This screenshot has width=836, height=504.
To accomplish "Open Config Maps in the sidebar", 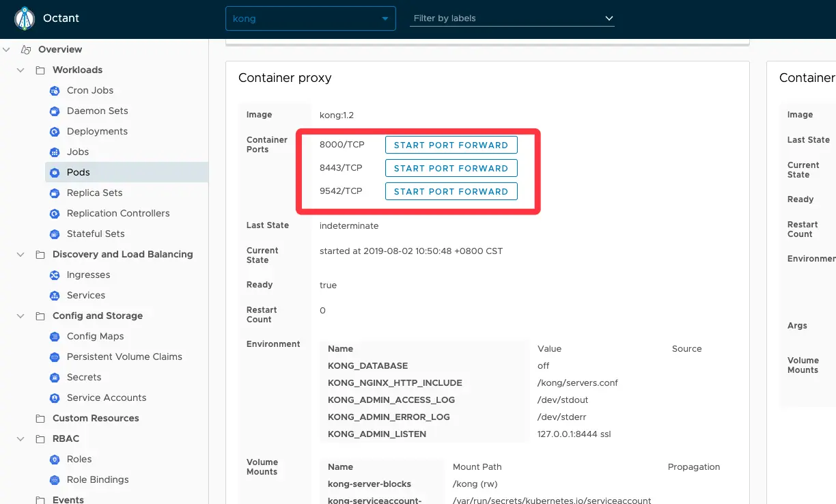I will [96, 336].
